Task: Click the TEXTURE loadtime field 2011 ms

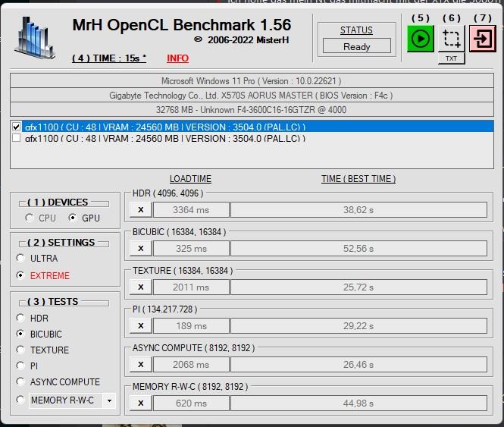Action: point(191,287)
